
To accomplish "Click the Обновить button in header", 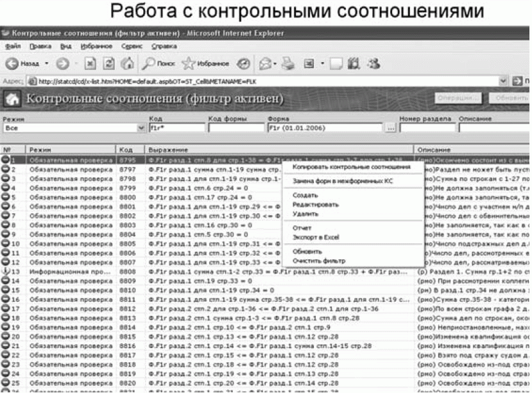I will (510, 98).
